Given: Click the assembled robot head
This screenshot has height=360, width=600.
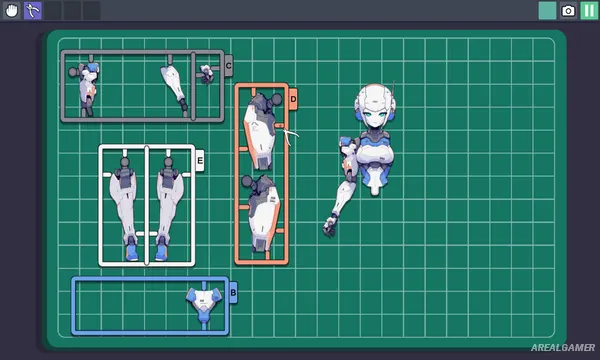Looking at the screenshot, I should click(375, 107).
